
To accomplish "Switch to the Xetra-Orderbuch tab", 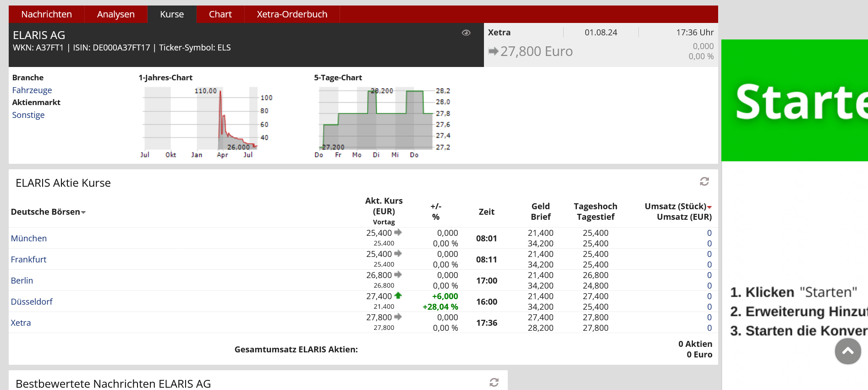I will click(x=292, y=14).
